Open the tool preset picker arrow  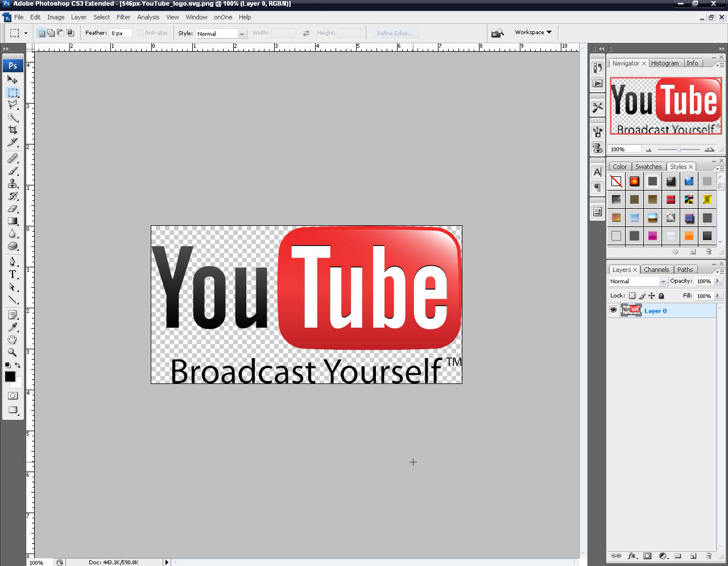pos(26,33)
